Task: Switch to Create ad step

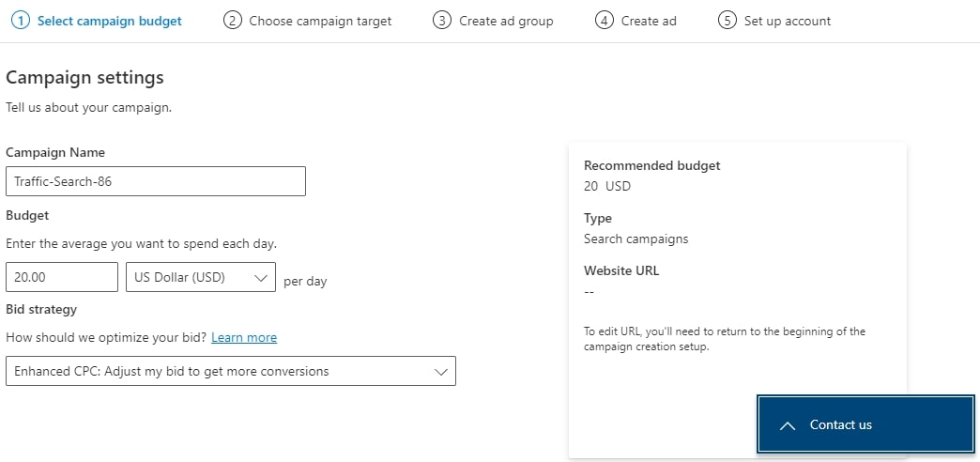Action: [x=649, y=21]
